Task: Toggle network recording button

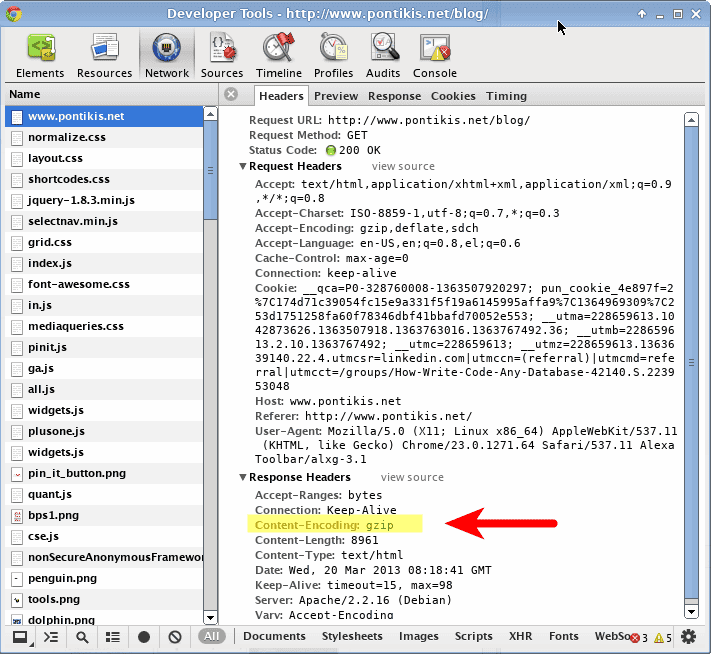Action: tap(144, 637)
